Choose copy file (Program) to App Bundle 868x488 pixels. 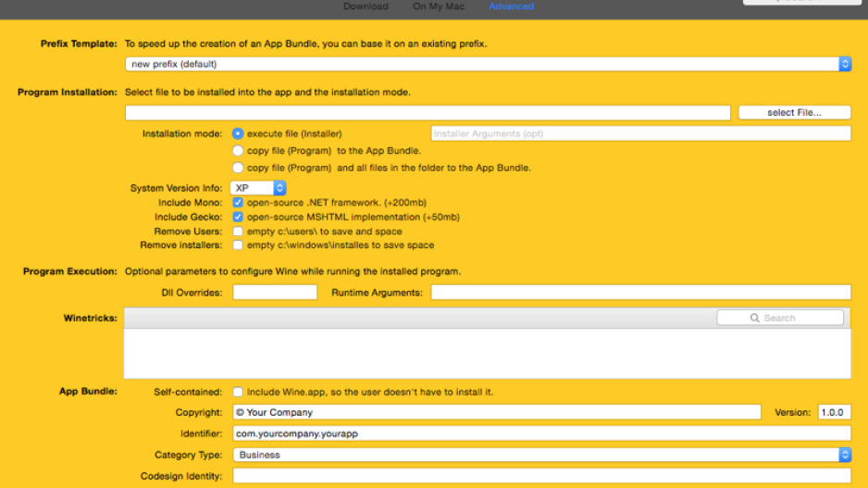239,150
